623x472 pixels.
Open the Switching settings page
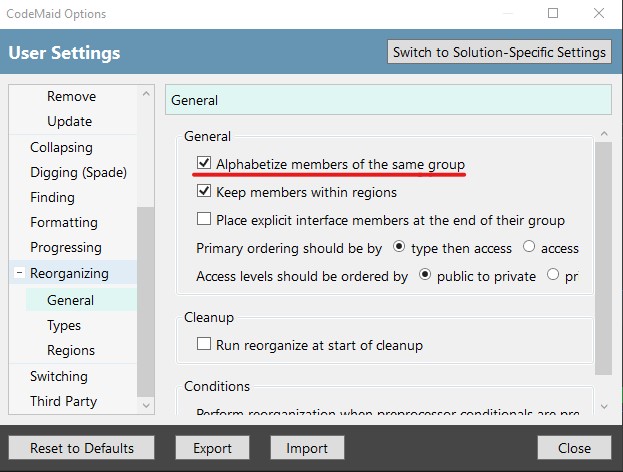tap(59, 376)
